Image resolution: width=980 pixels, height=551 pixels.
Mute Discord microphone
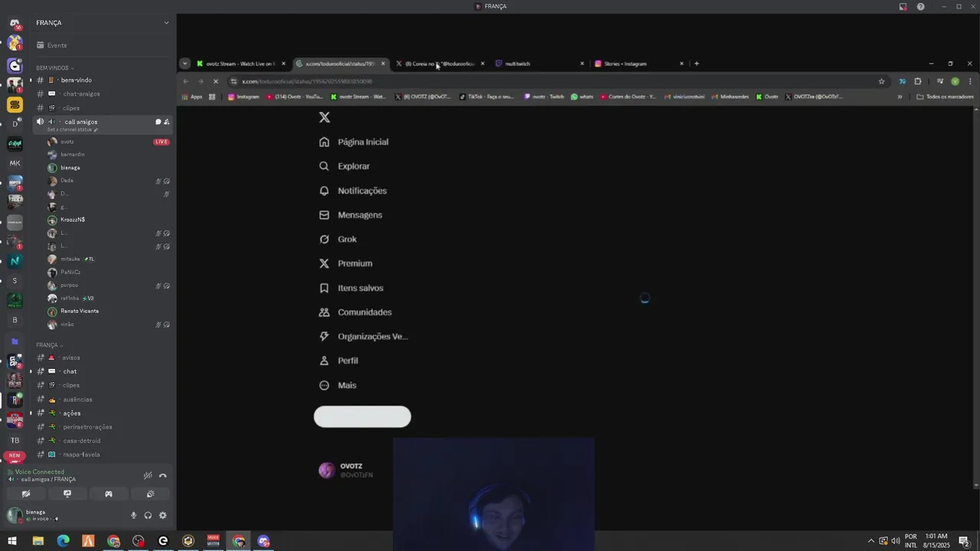[x=133, y=516]
